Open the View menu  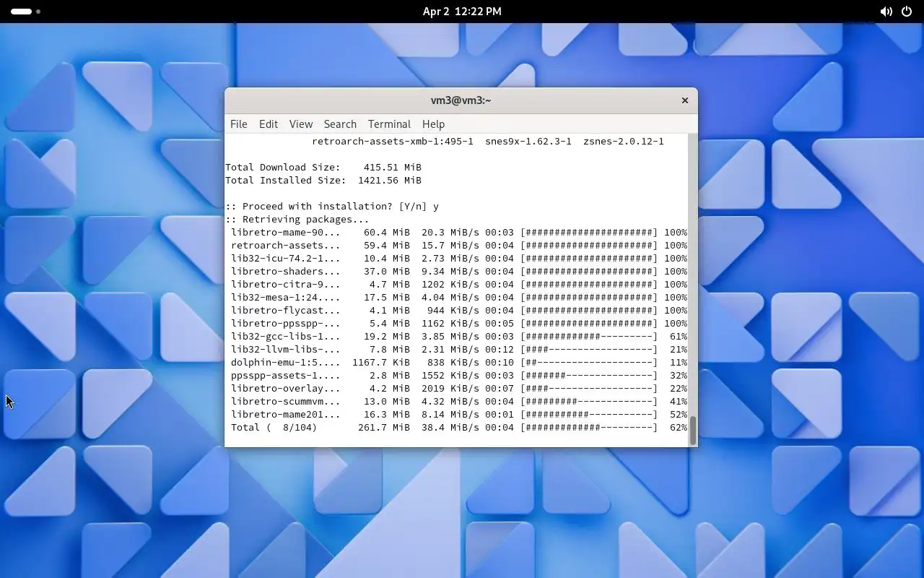pyautogui.click(x=301, y=124)
